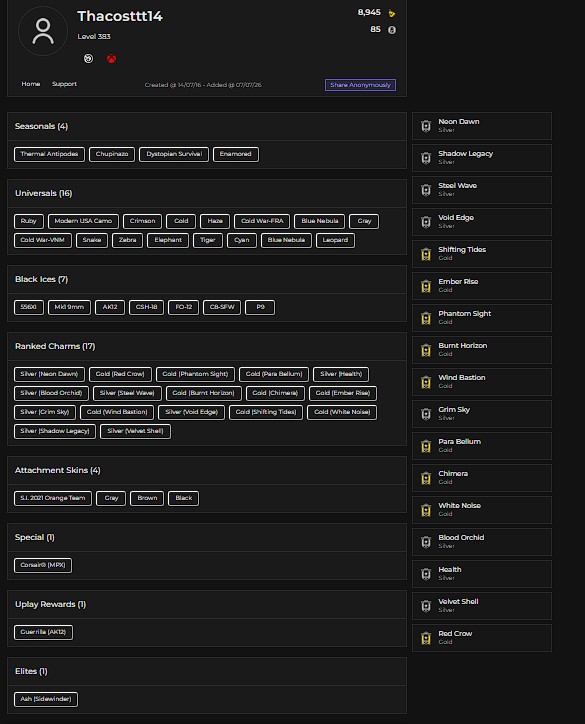Click the Shifting Tides gold charm icon
Screen dimensions: 585x724
[x=426, y=254]
